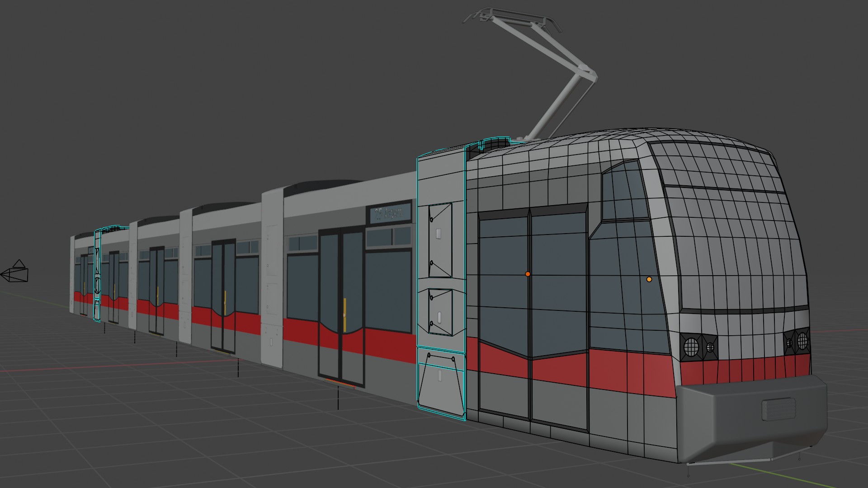Select the cyan-outlined rear articulation section
The width and height of the screenshot is (868, 488).
tap(97, 275)
